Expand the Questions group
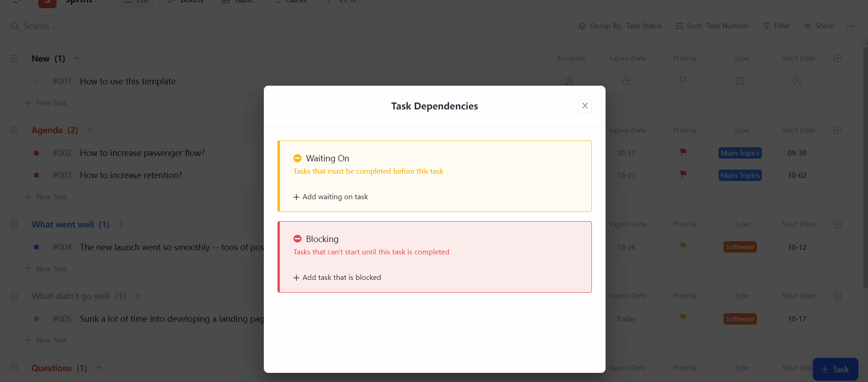The height and width of the screenshot is (382, 868). tap(14, 368)
